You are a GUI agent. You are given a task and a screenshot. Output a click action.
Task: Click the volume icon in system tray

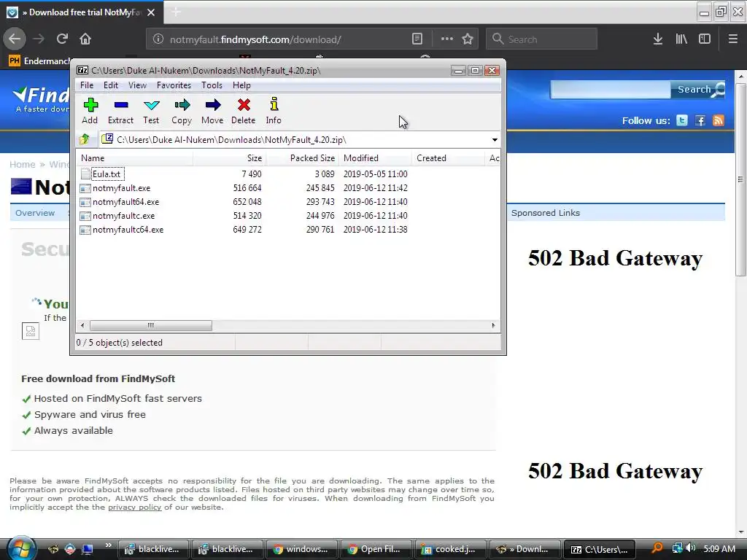click(x=691, y=548)
